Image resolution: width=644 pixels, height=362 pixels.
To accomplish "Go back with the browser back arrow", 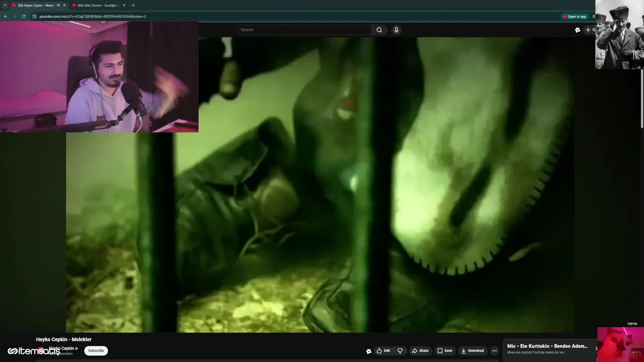I will point(6,16).
